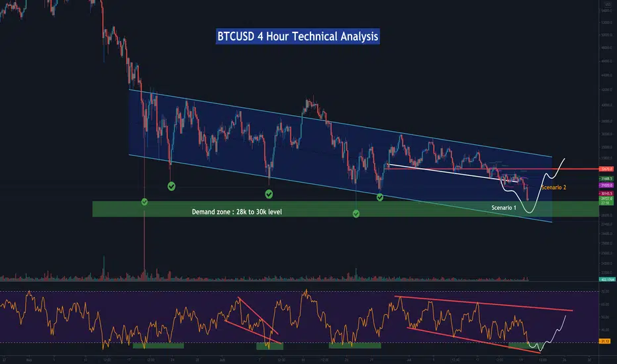Select the rightmost green checkmark marker
Viewport: 617px width, 364px height.
380,197
